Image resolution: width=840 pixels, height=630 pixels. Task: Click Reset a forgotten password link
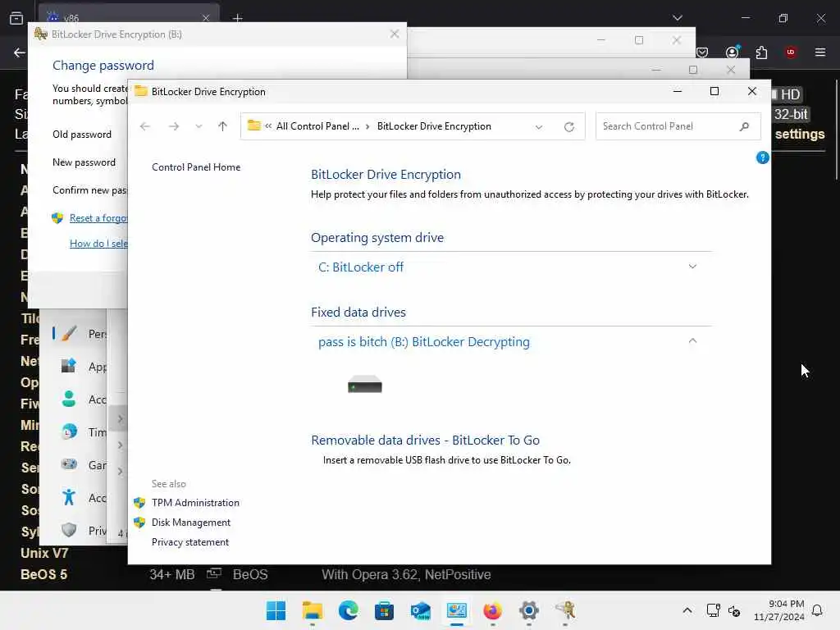[98, 218]
